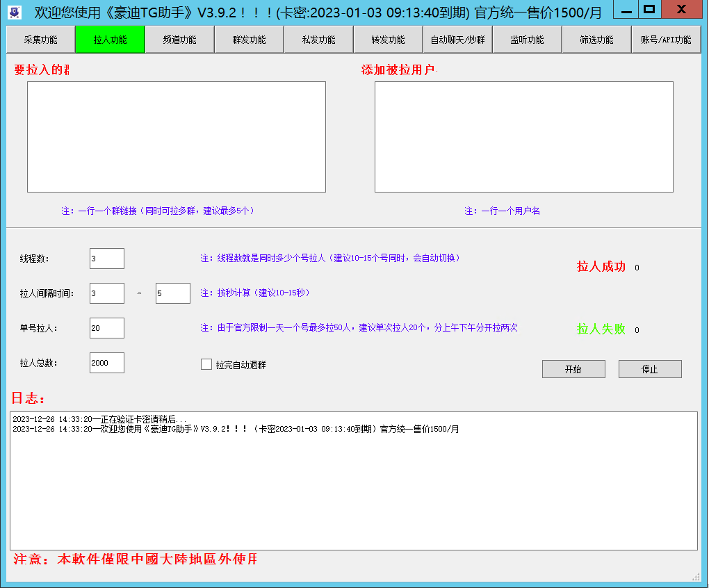Maximize the 豪迪TG助手 window

(x=649, y=10)
